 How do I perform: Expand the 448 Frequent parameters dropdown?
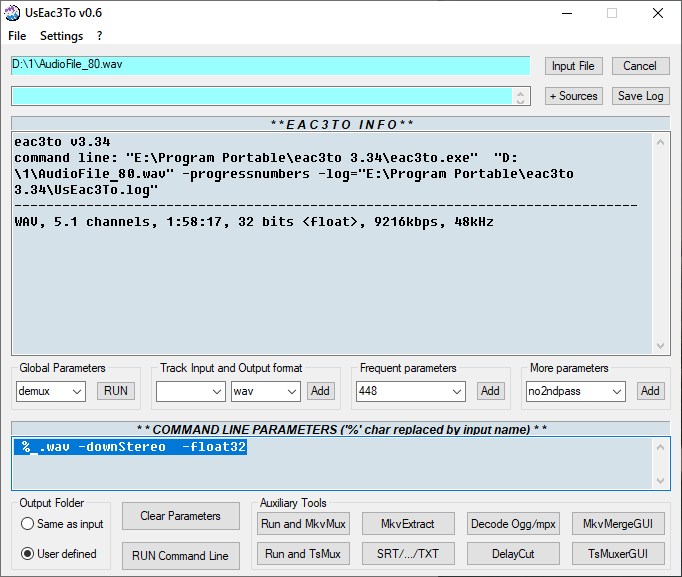click(457, 391)
